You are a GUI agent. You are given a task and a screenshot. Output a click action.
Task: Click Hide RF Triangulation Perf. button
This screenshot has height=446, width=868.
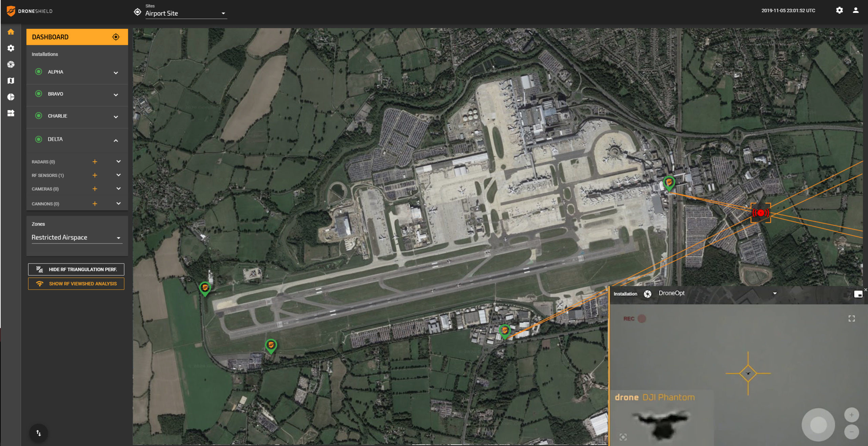coord(76,269)
